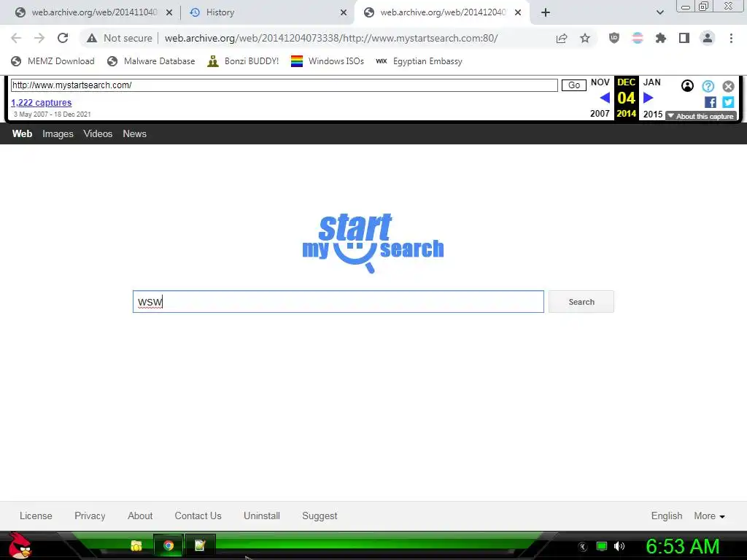Open the More languages dropdown
Image resolution: width=747 pixels, height=560 pixels.
tap(709, 516)
